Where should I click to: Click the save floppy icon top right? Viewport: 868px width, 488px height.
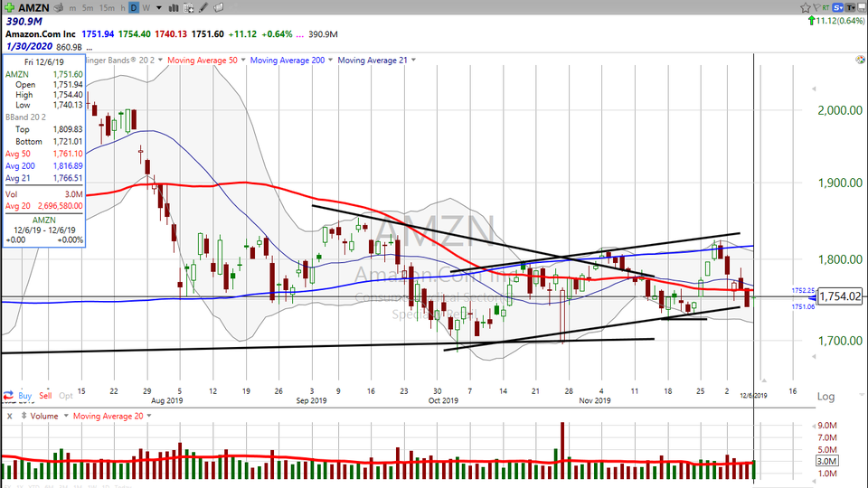862,7
